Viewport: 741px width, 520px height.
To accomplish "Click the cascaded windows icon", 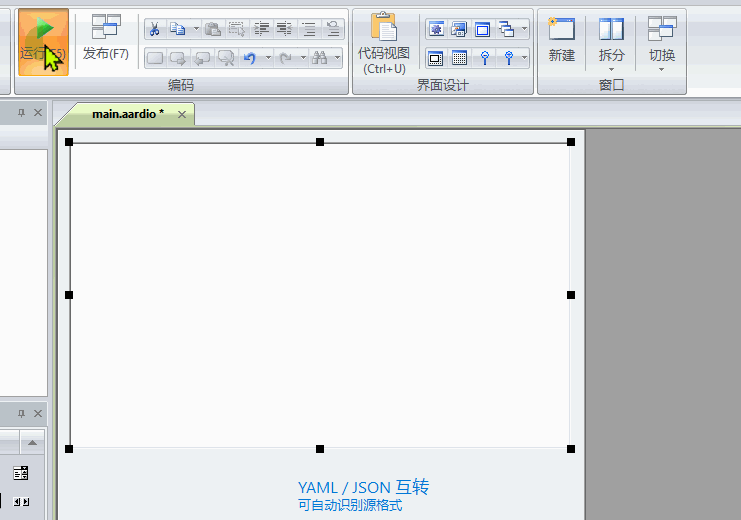I will (507, 29).
